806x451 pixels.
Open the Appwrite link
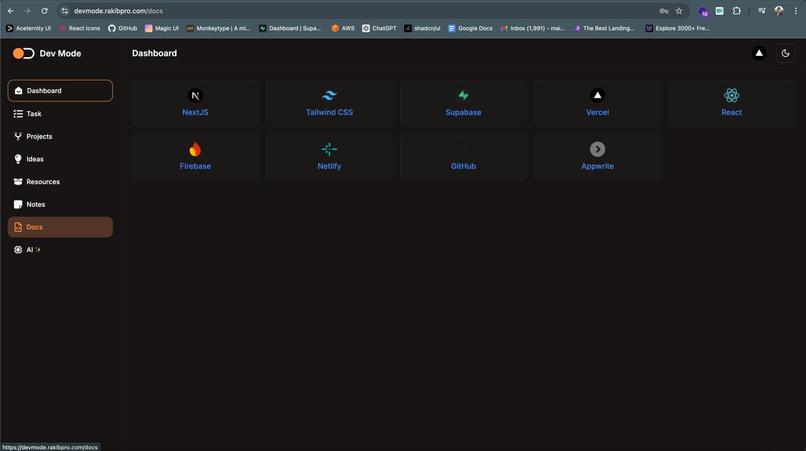(x=597, y=166)
